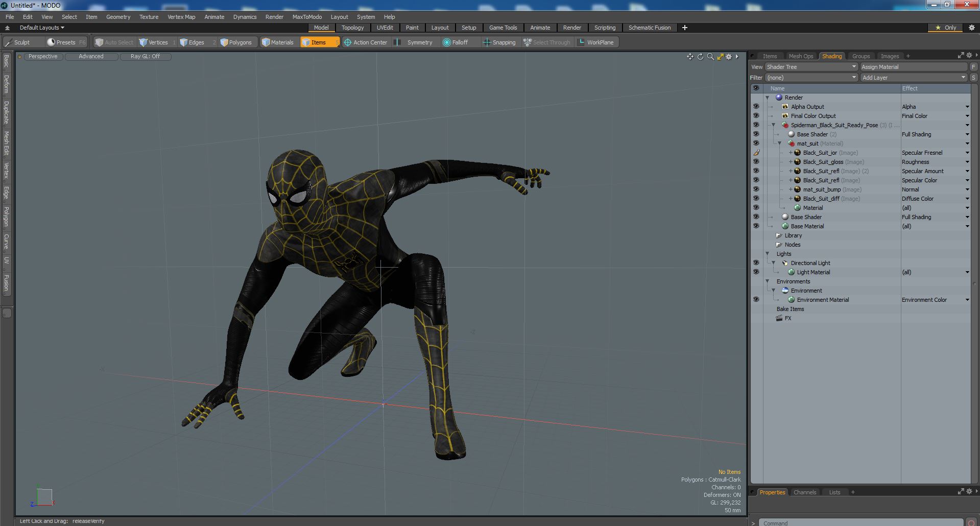The image size is (980, 526).
Task: Click the F button beside Assign Material
Action: (x=973, y=67)
